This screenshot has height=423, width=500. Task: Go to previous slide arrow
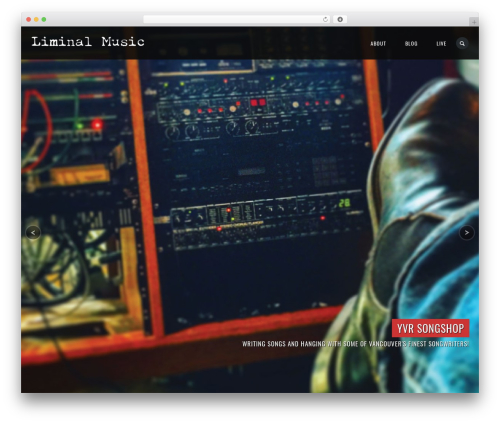(33, 233)
